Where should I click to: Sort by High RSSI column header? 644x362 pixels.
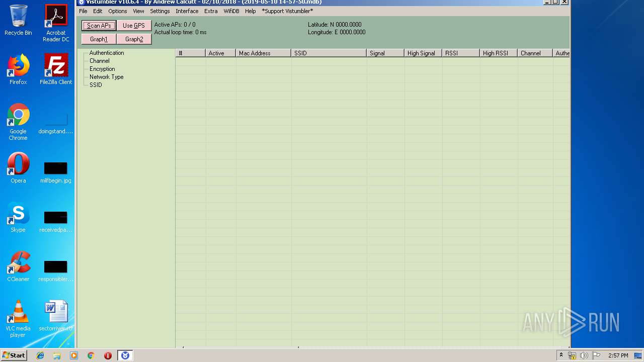499,53
